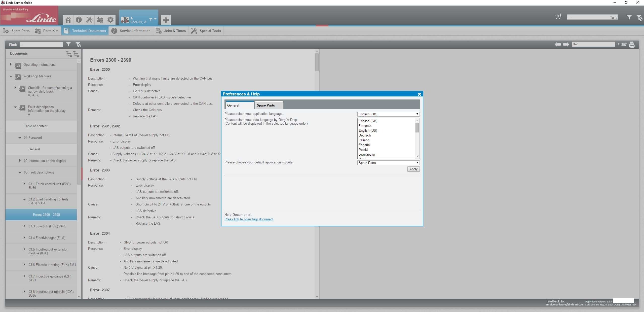Collapse Fault descriptions Information on the display
Viewport: 644px width, 312px height.
tap(15, 107)
